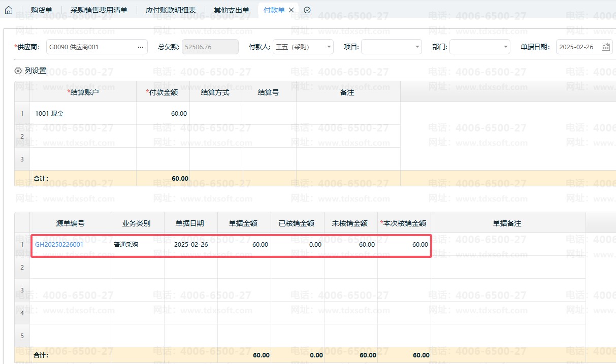The height and width of the screenshot is (364, 616).
Task: Switch to the 购货单 tab
Action: tap(41, 10)
